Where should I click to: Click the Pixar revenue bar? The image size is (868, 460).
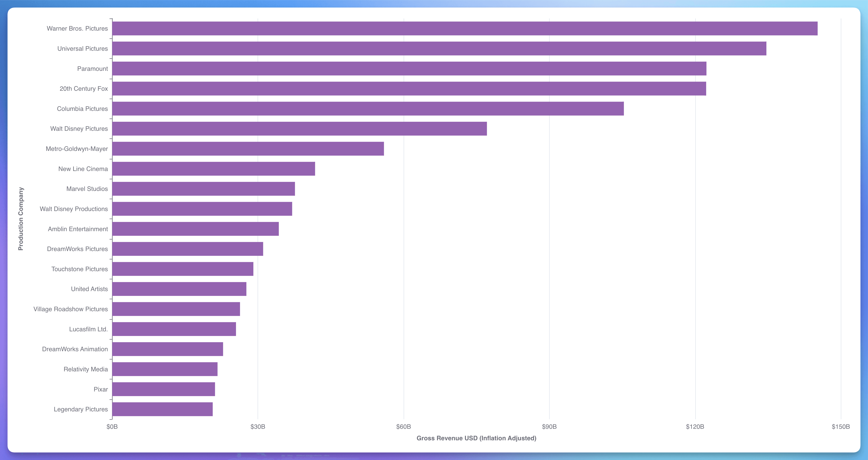(x=164, y=389)
